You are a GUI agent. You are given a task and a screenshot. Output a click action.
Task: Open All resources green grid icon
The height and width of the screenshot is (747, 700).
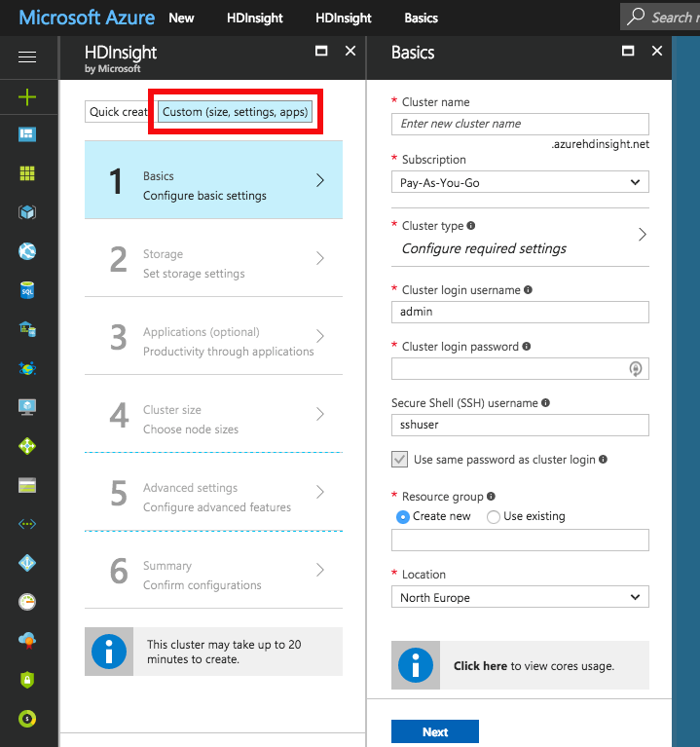[27, 173]
